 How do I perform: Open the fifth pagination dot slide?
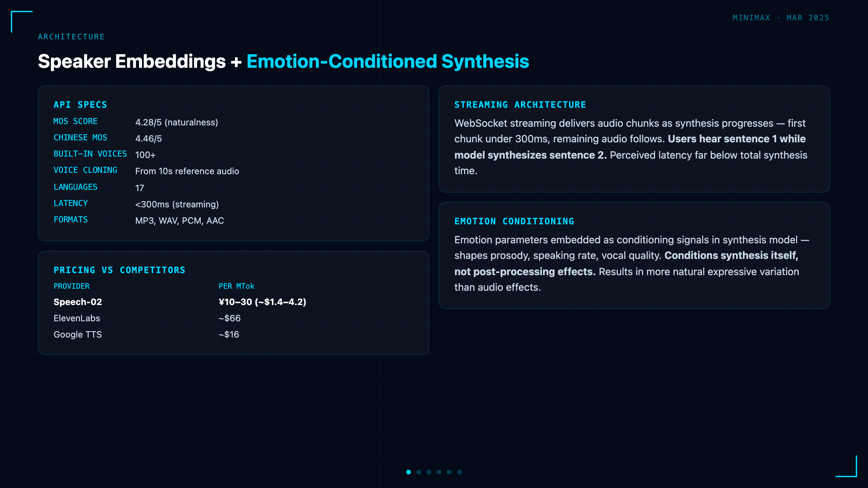coord(449,472)
